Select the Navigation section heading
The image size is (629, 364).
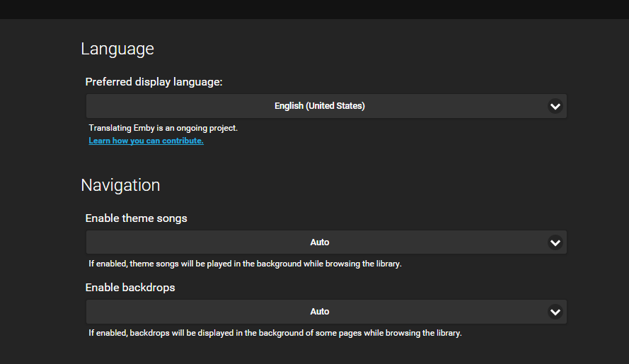(120, 185)
